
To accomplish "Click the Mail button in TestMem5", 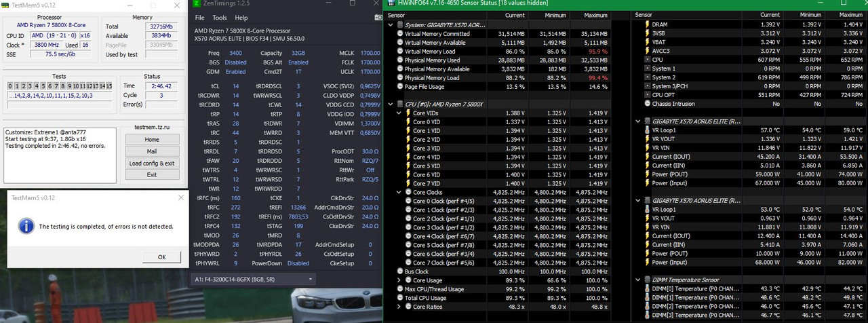I will tap(152, 151).
